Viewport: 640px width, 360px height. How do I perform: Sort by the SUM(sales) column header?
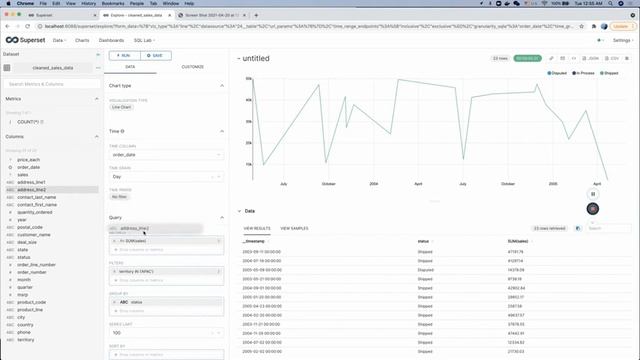tap(518, 241)
